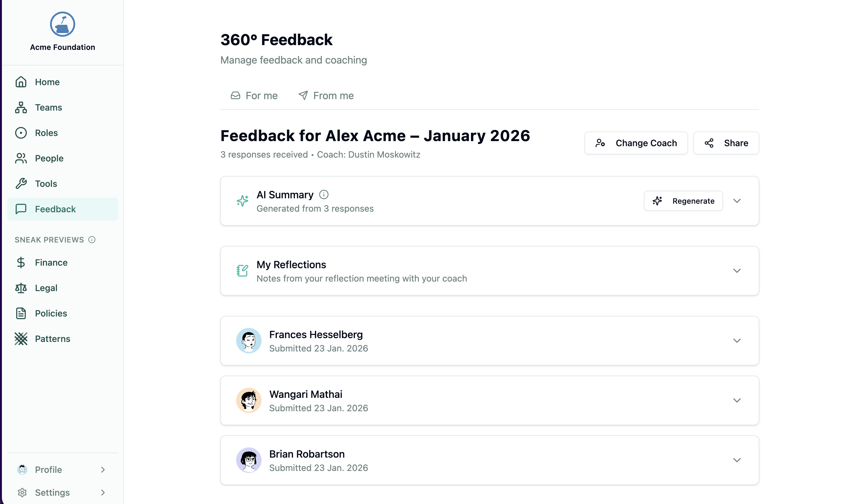This screenshot has width=846, height=504.
Task: Expand the AI Summary panel
Action: pos(737,201)
